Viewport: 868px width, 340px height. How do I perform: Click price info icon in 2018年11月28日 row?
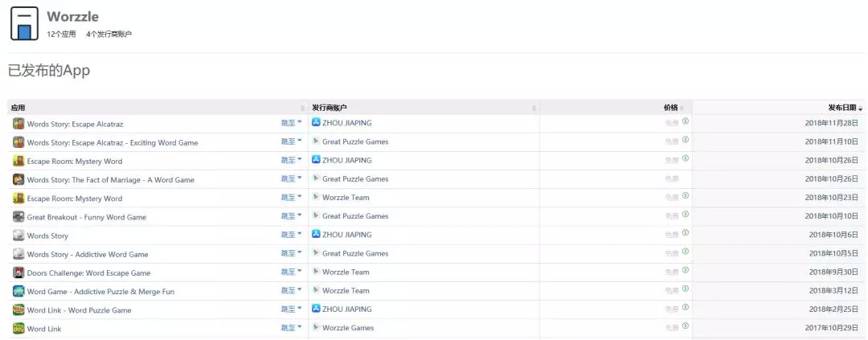[686, 121]
